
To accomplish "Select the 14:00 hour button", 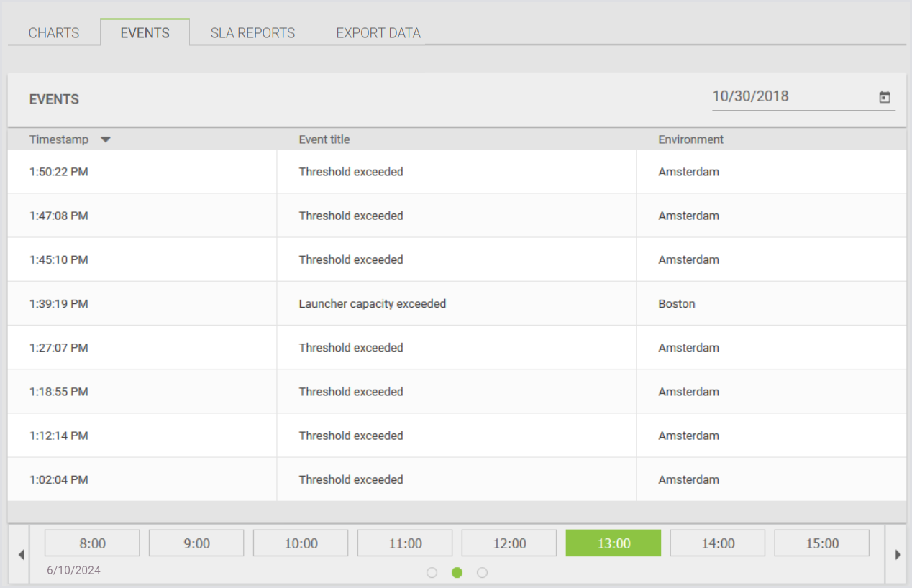I will point(718,543).
